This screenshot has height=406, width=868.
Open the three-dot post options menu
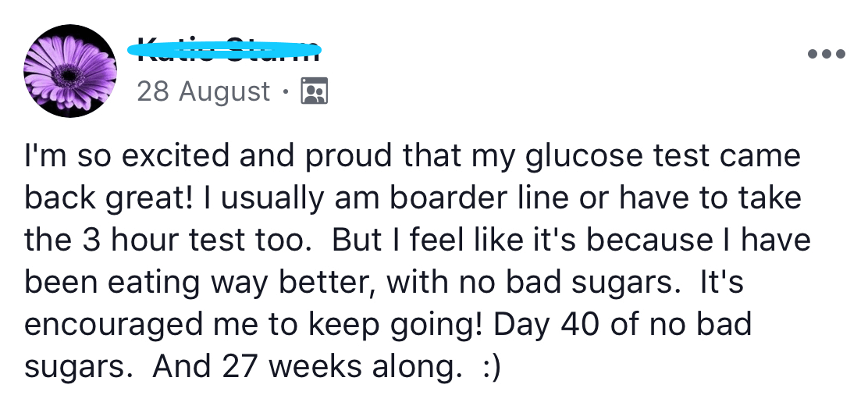tap(827, 55)
